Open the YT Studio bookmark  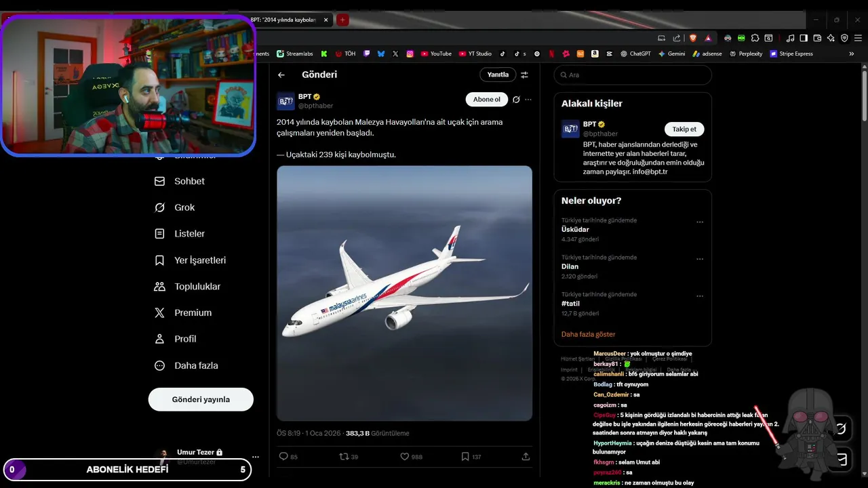475,54
